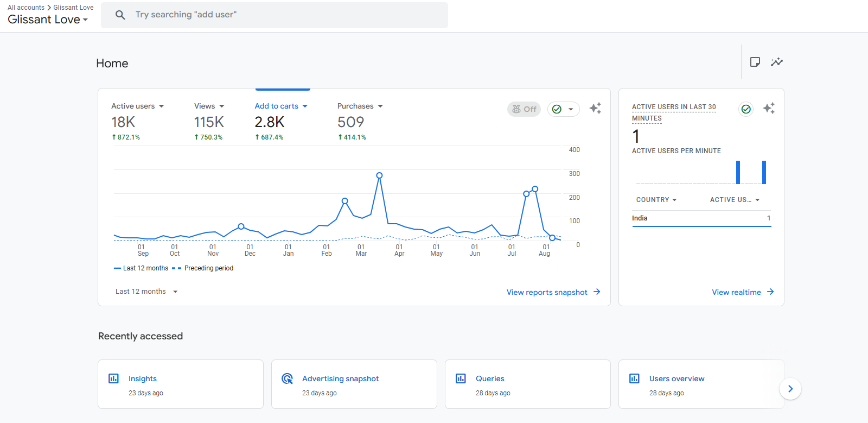Open the Country dimension dropdown
The image size is (868, 423).
656,200
